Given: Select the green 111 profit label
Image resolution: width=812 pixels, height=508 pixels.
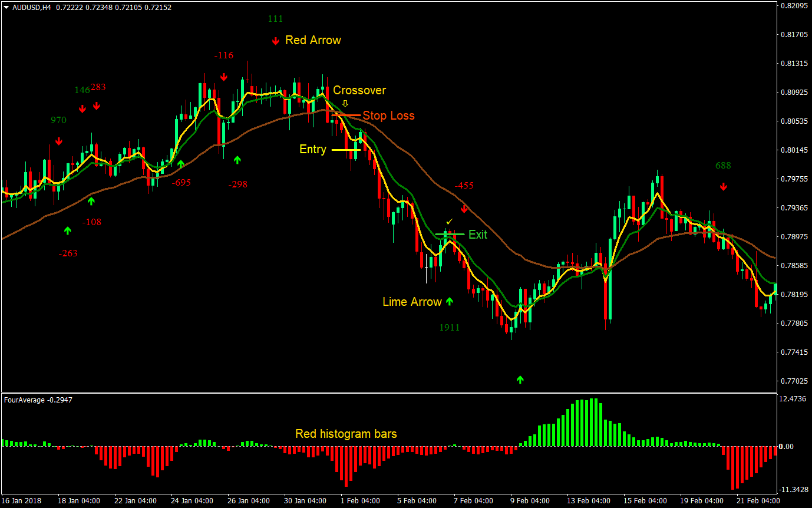Looking at the screenshot, I should [x=275, y=18].
